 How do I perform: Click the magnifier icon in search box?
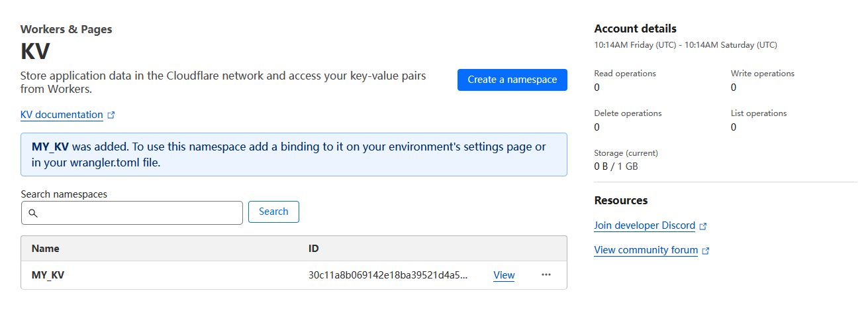pos(33,213)
